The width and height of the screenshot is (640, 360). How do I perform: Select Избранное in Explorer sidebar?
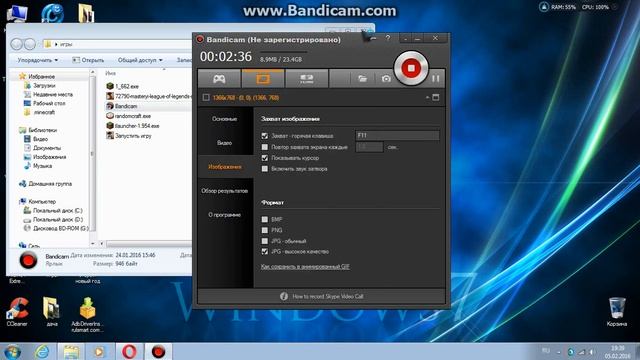(x=41, y=76)
